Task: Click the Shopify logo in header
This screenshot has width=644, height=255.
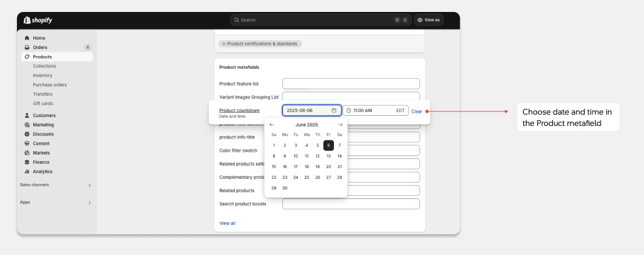Action: [x=38, y=20]
